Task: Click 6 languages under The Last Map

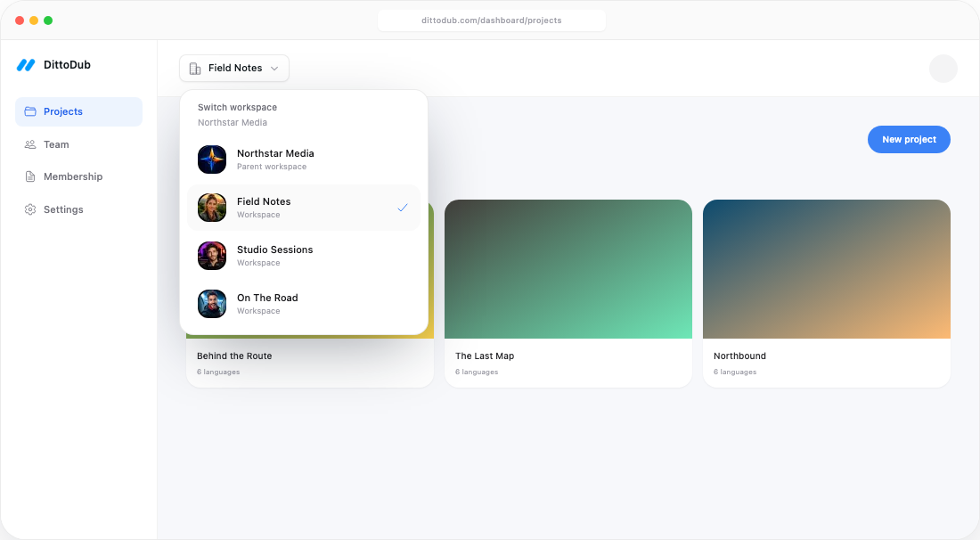Action: pyautogui.click(x=477, y=372)
